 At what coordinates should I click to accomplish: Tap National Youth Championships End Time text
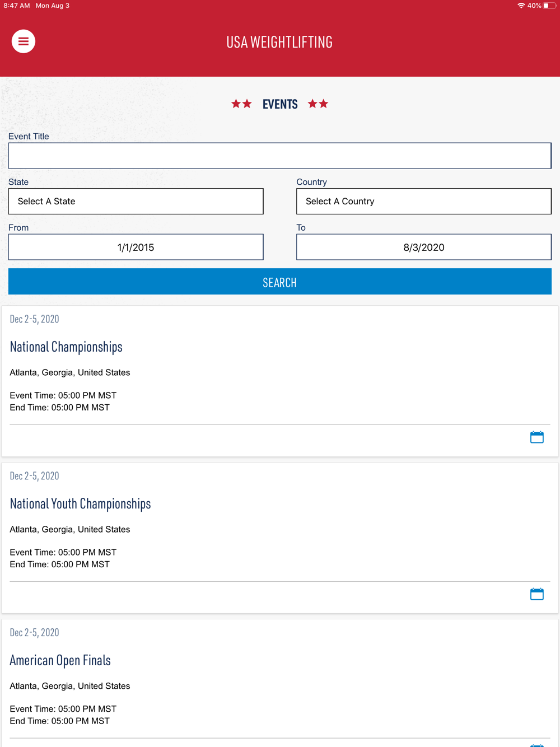pos(60,564)
